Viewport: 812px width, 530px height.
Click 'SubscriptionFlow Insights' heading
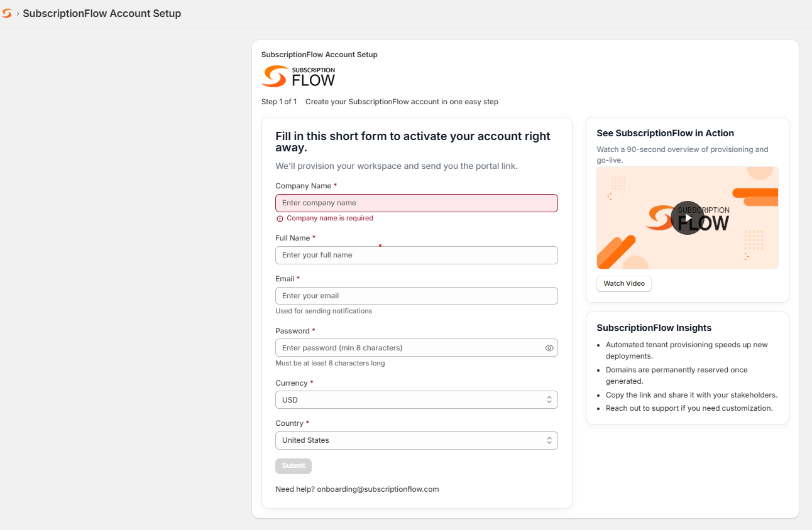(x=654, y=328)
